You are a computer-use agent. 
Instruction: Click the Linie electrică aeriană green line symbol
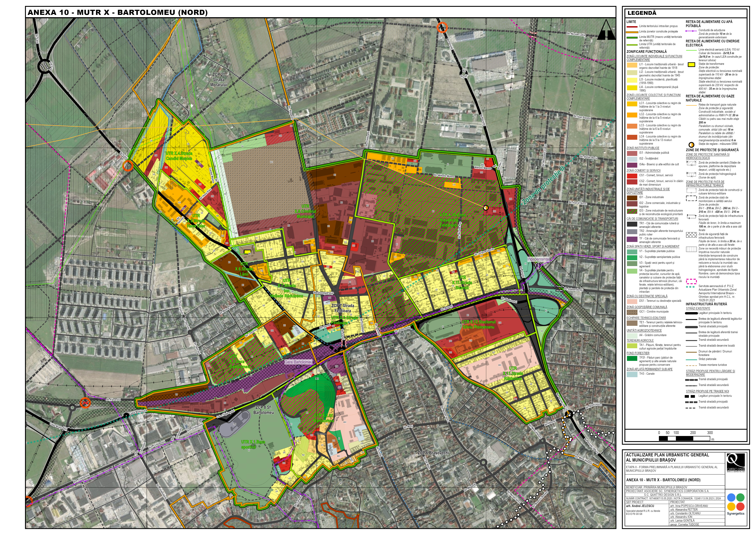pyautogui.click(x=691, y=50)
